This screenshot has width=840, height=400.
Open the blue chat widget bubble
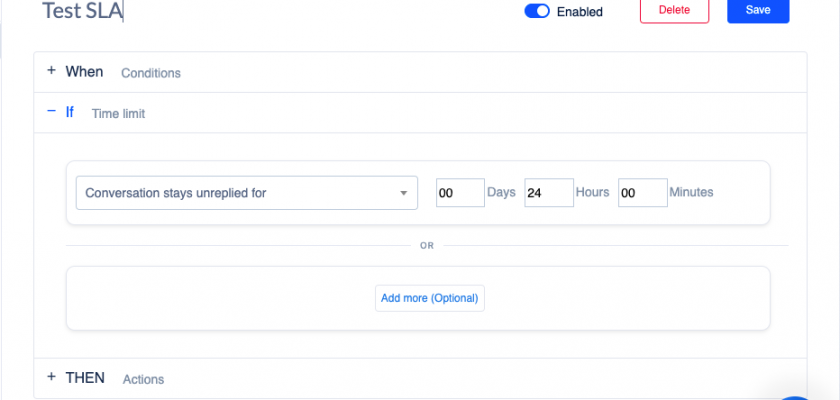(x=798, y=396)
